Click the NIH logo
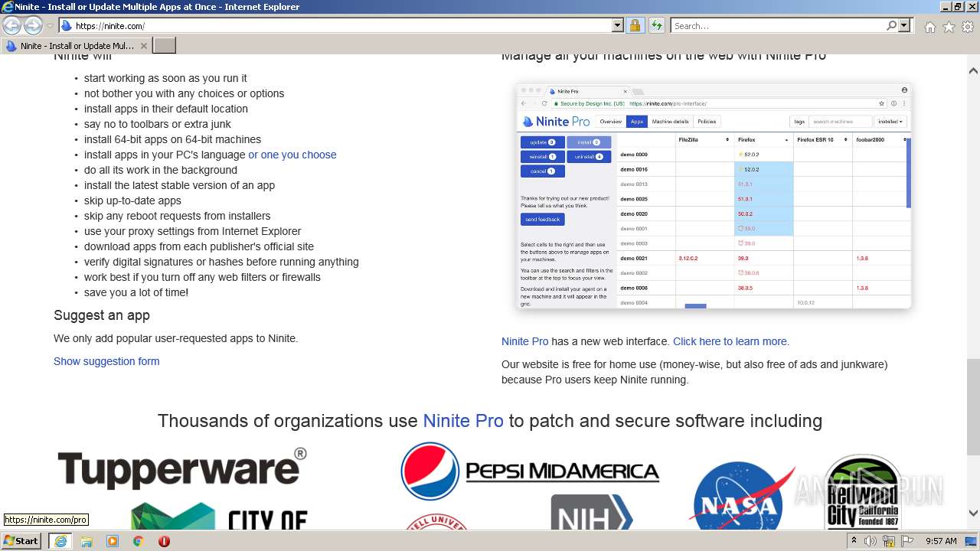 pos(591,512)
